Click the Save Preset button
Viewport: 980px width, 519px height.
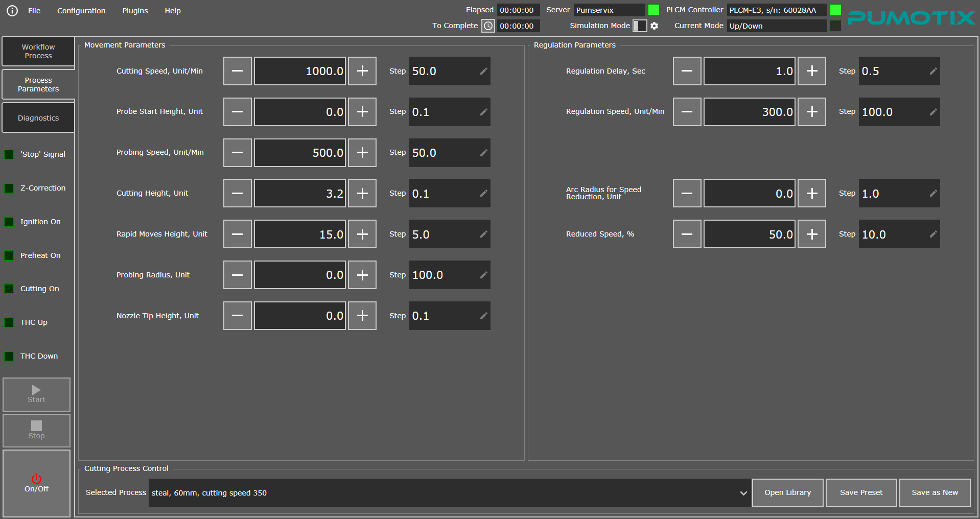[x=861, y=493]
